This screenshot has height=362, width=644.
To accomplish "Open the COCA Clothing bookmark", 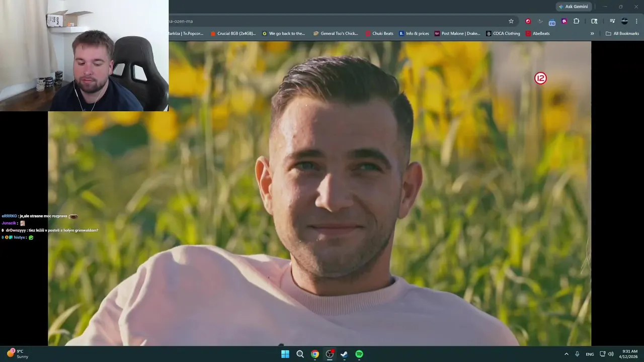I will 503,34.
